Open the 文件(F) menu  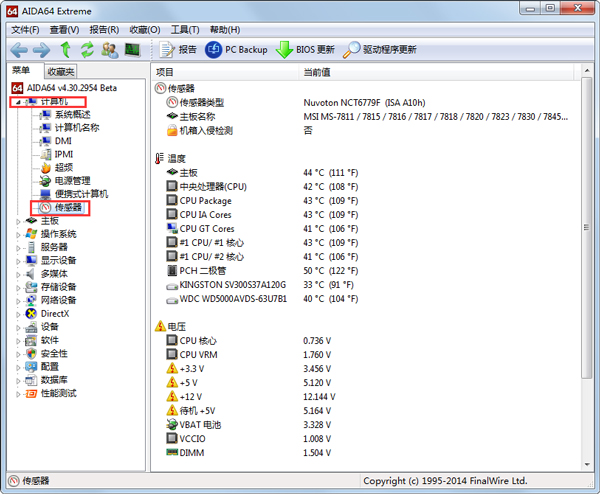(25, 30)
